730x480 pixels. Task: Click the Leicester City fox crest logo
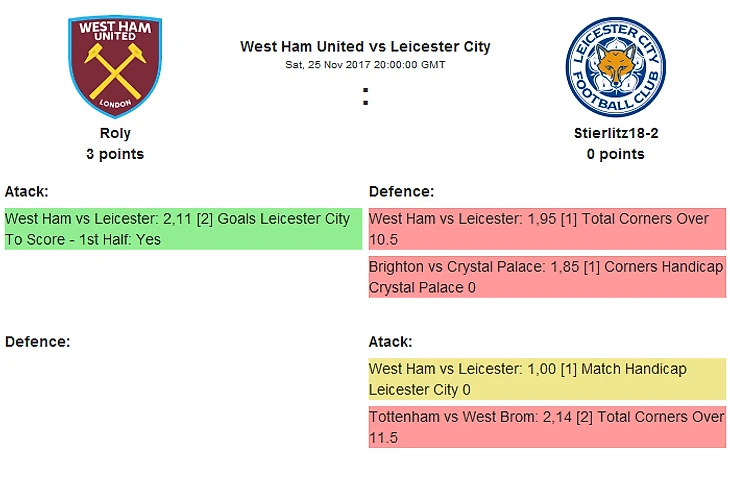point(615,67)
